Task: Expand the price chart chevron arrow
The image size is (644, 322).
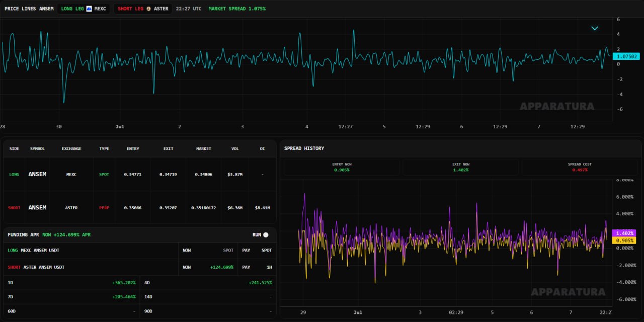Action: (x=595, y=28)
